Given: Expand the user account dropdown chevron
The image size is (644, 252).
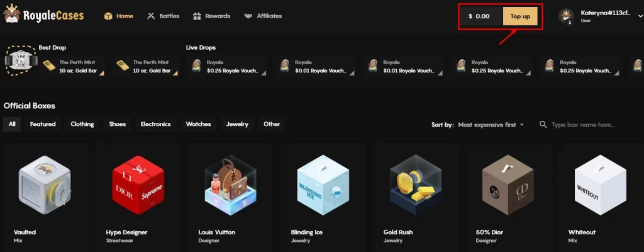Looking at the screenshot, I should (637, 16).
